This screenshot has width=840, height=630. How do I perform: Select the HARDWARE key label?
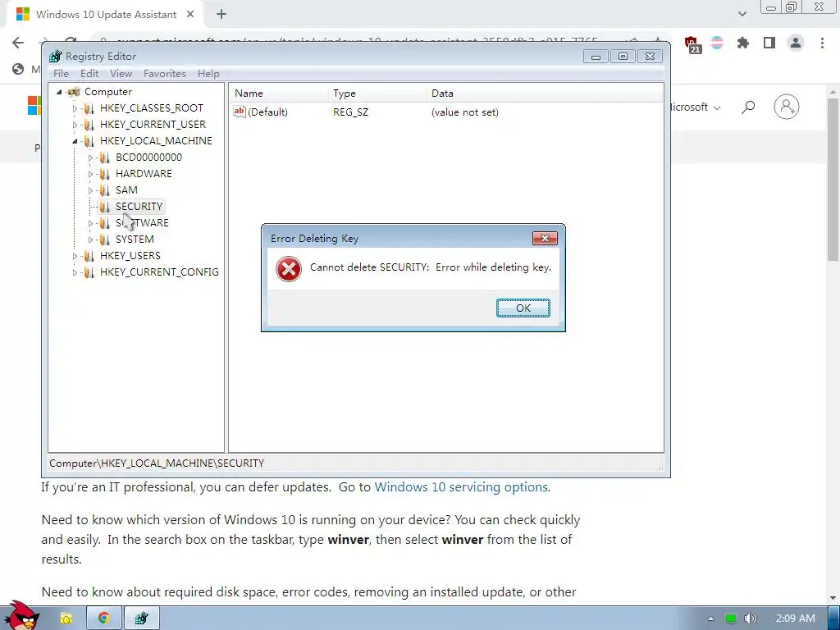pos(144,174)
